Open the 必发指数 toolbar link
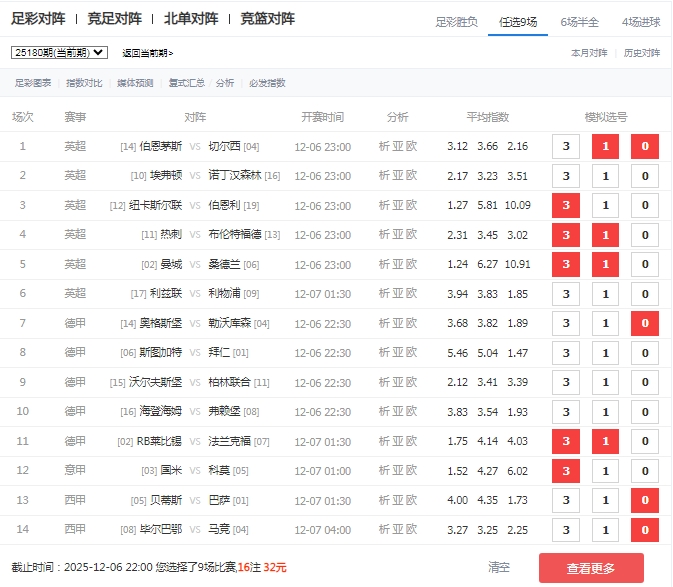Viewport: 673px width, 587px height. coord(267,83)
